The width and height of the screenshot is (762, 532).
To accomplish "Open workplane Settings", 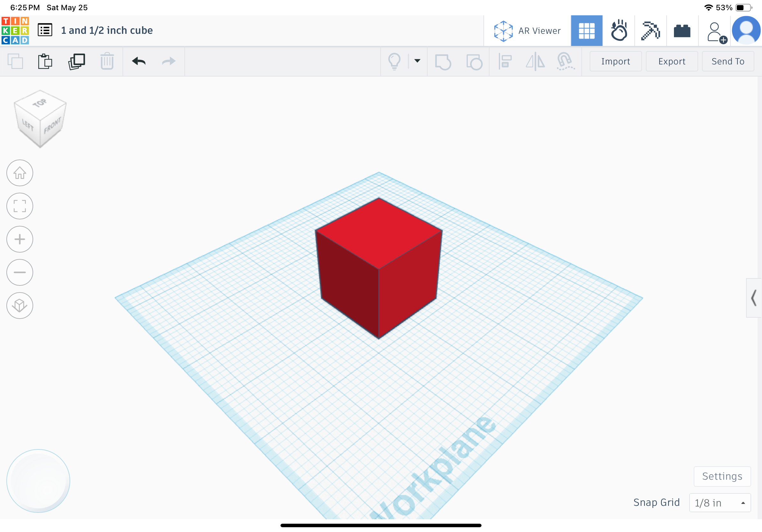I will click(722, 476).
